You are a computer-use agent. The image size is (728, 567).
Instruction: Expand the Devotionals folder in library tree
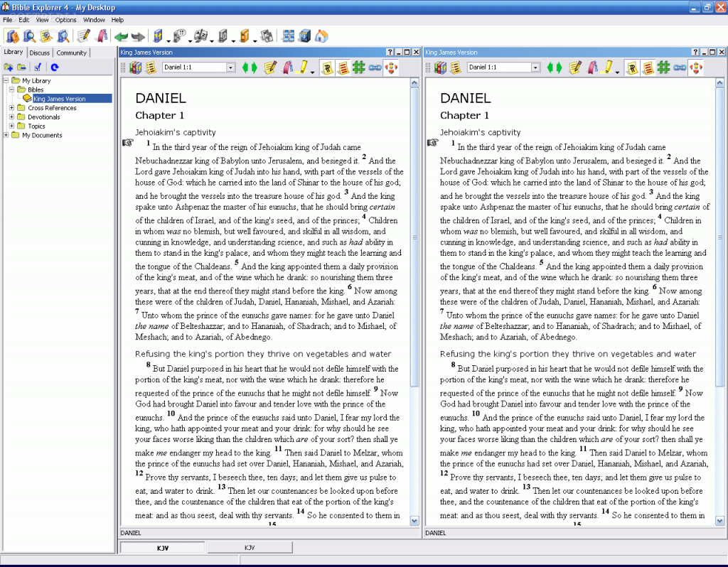[11, 117]
